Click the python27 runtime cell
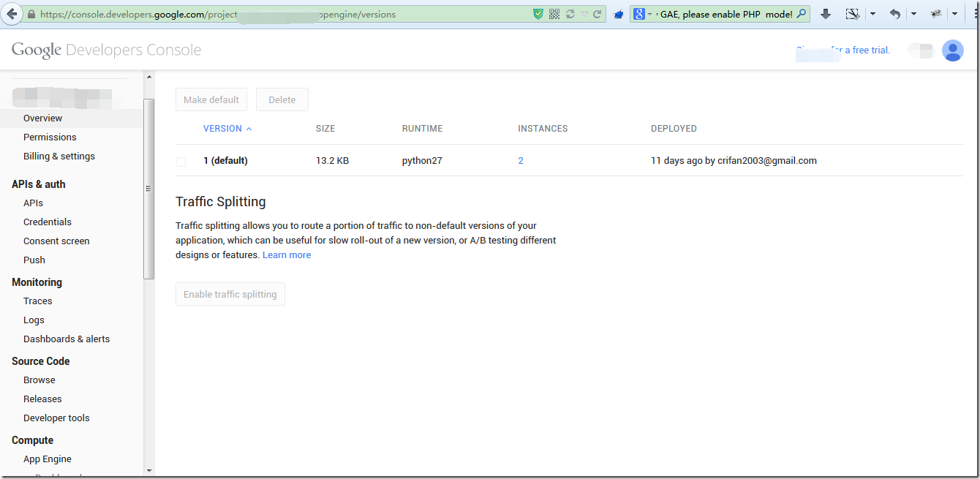Viewport: 980px width, 479px height. coord(422,161)
